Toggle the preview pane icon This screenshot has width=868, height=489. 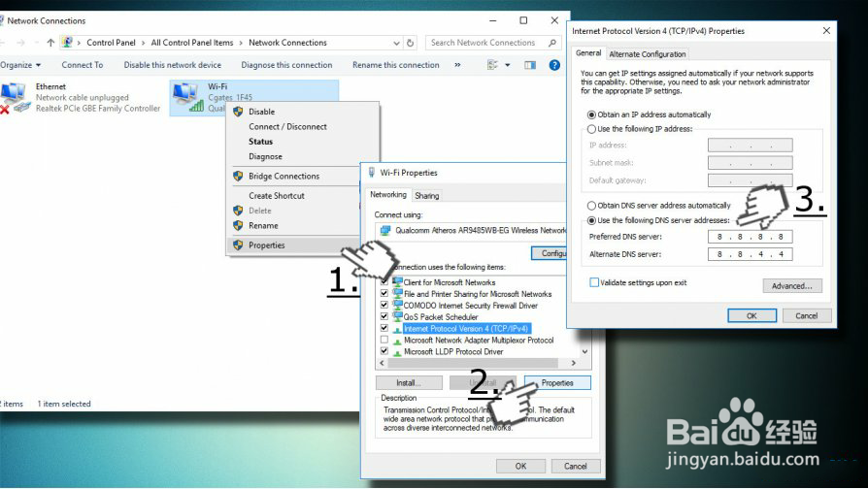[530, 65]
